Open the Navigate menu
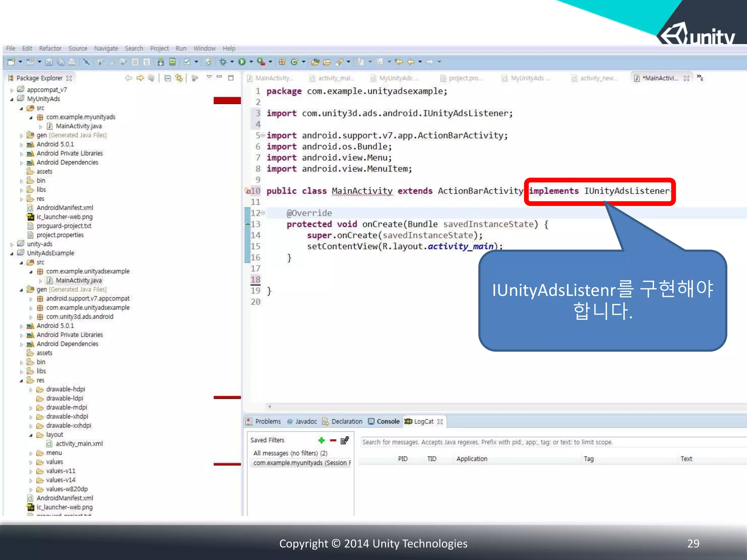 point(106,48)
